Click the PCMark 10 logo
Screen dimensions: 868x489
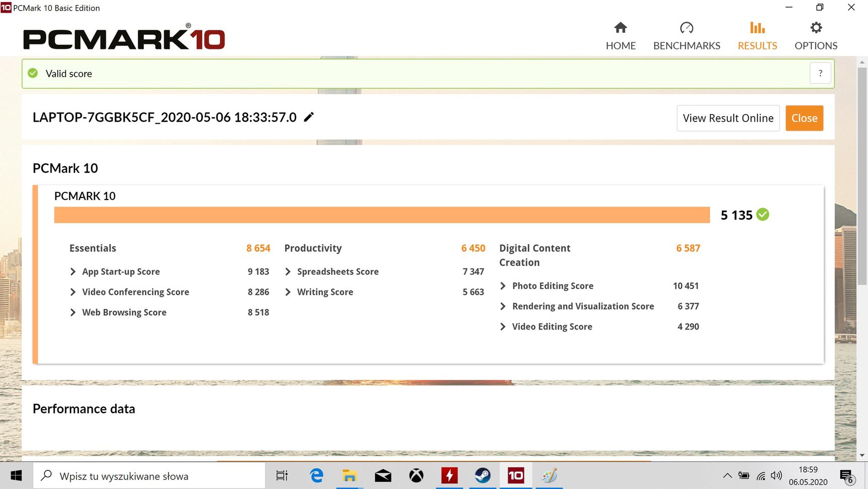click(x=124, y=37)
